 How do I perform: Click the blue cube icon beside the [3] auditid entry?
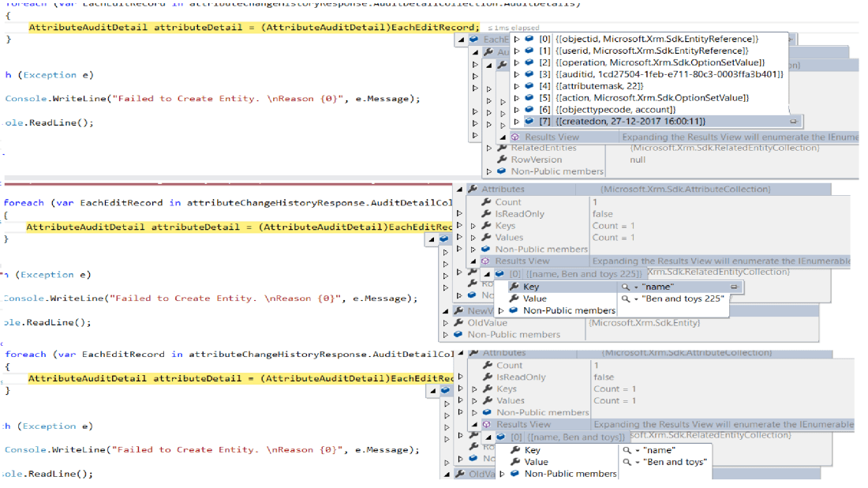pos(529,74)
